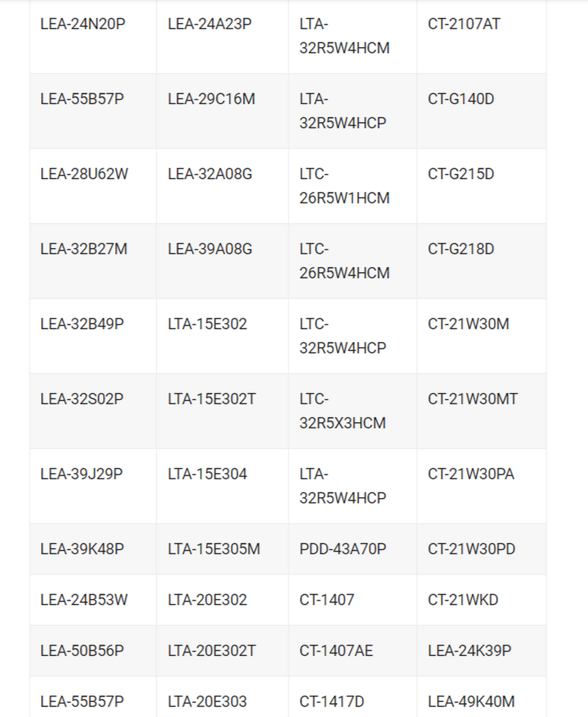Click the CT-1407AE table cell

click(x=336, y=651)
